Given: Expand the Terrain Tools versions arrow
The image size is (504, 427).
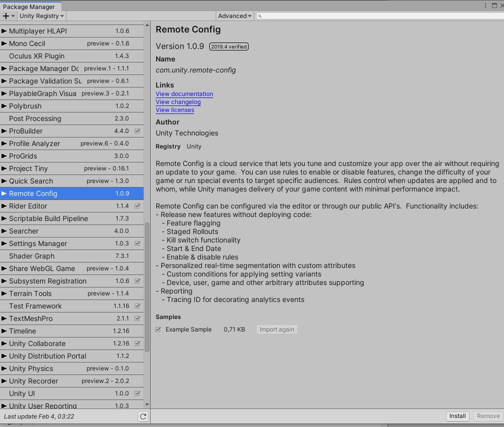Looking at the screenshot, I should click(4, 293).
